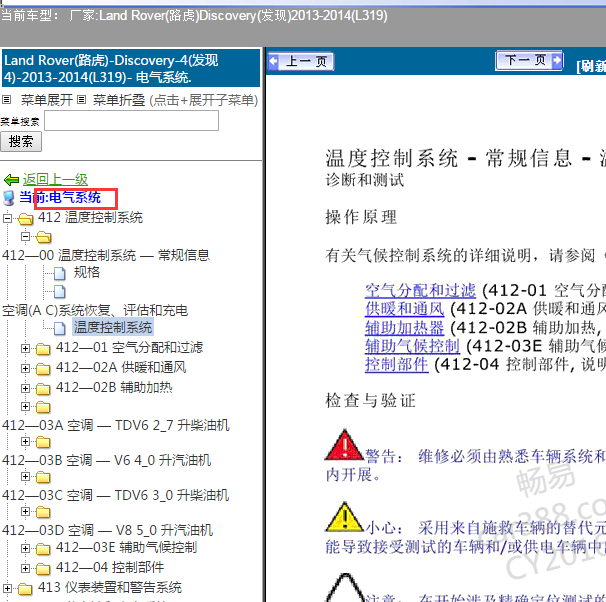Expand the 412—03E 辅助气候控制 node
This screenshot has width=606, height=602.
(26, 548)
